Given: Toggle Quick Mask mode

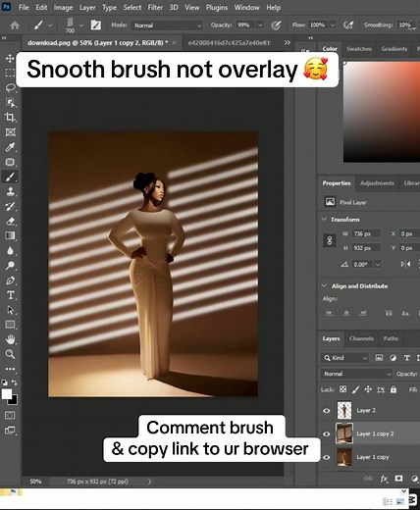Looking at the screenshot, I should tap(10, 415).
